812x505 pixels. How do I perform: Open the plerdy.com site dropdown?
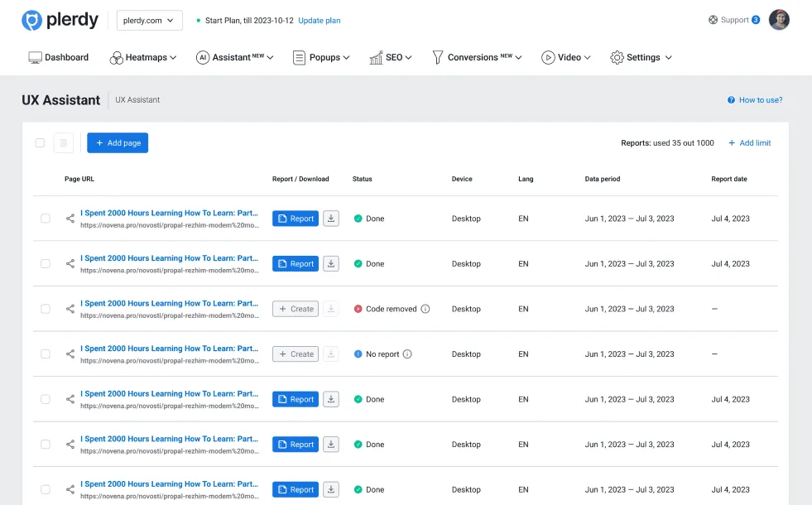point(149,20)
